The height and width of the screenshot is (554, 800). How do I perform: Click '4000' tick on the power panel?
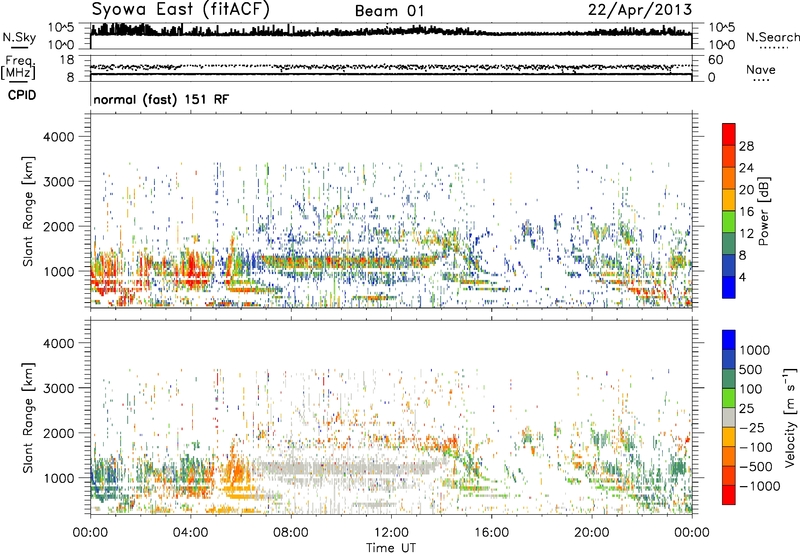(58, 137)
